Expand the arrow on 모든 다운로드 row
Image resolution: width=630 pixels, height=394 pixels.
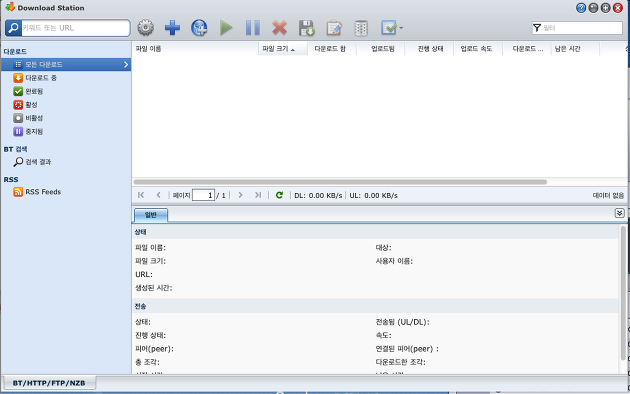pos(126,64)
